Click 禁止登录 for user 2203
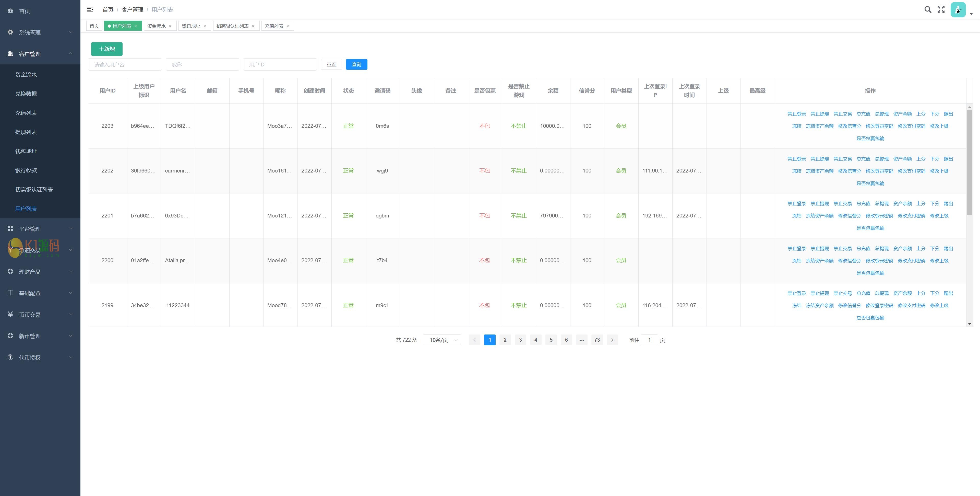980x496 pixels. [797, 114]
